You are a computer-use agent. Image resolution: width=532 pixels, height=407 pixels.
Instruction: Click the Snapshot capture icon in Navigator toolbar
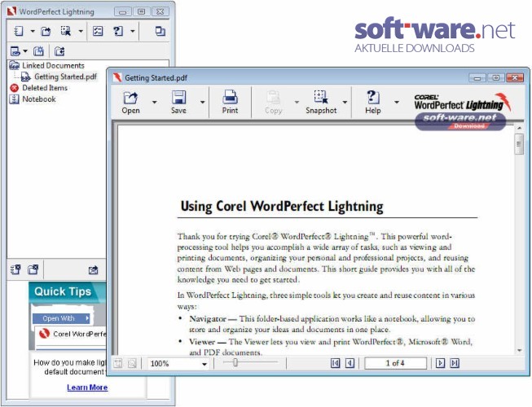coord(66,31)
